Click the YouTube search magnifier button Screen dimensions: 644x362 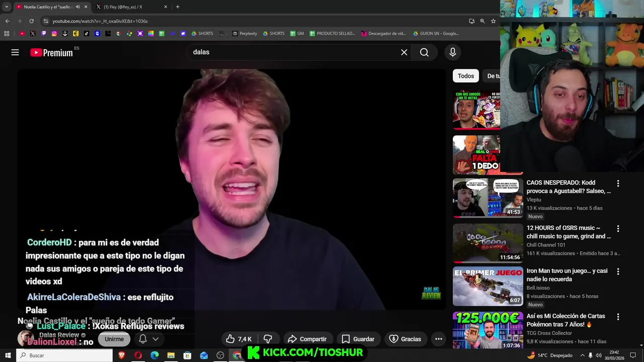pos(424,52)
